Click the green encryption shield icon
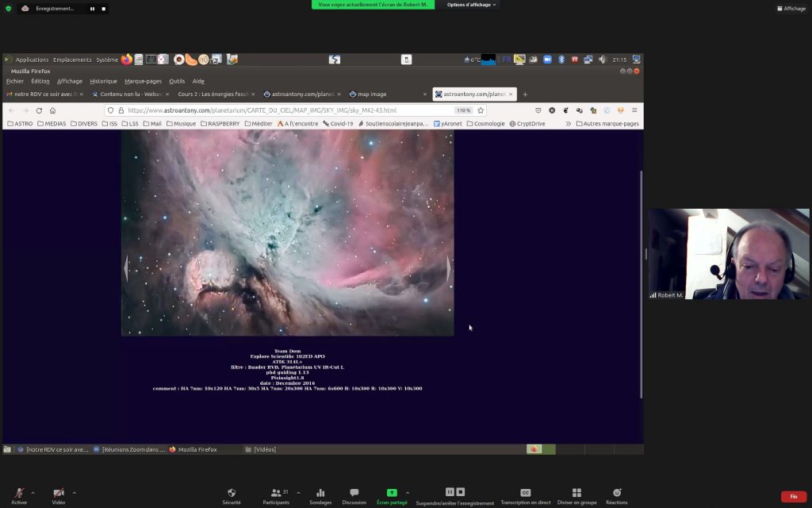 8,8
